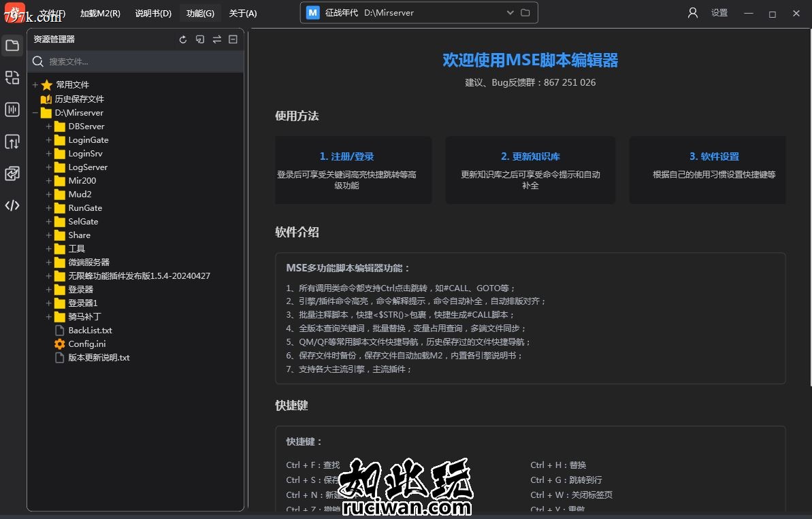Image resolution: width=812 pixels, height=519 pixels.
Task: Expand the RunGate folder
Action: pos(49,208)
